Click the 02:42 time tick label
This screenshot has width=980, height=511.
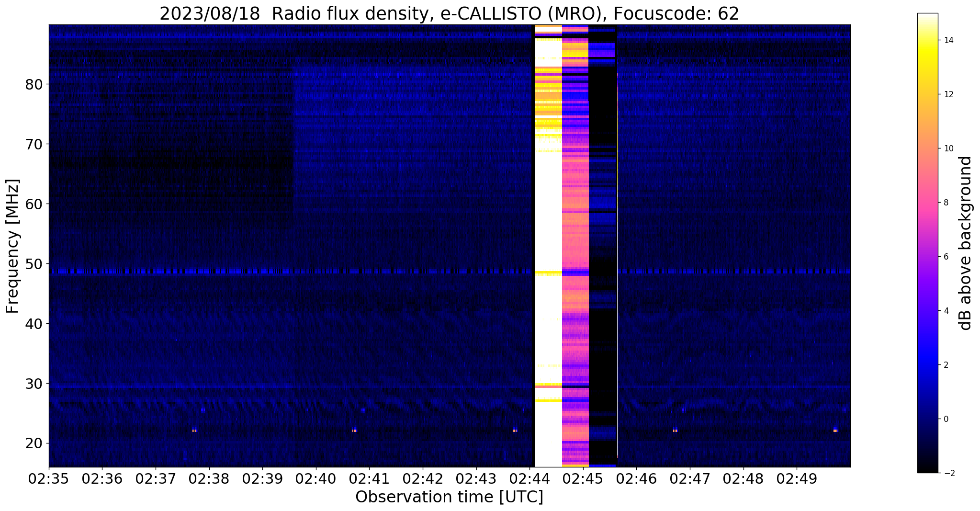tap(423, 478)
